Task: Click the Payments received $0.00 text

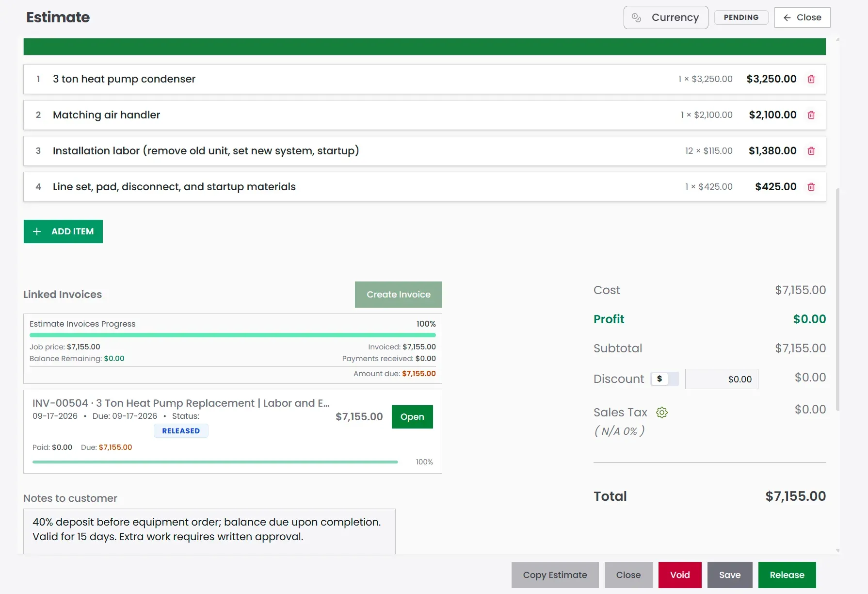Action: 389,359
